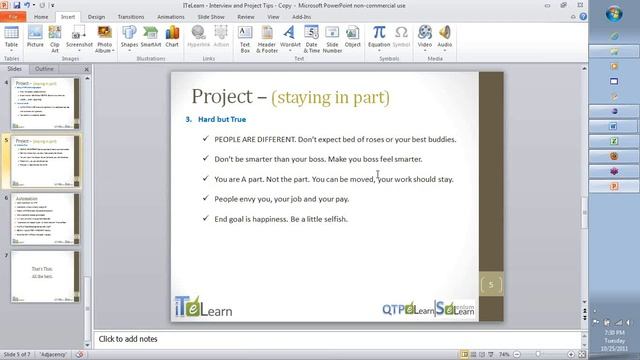Open the Screenshot tool
The height and width of the screenshot is (360, 640).
click(79, 36)
